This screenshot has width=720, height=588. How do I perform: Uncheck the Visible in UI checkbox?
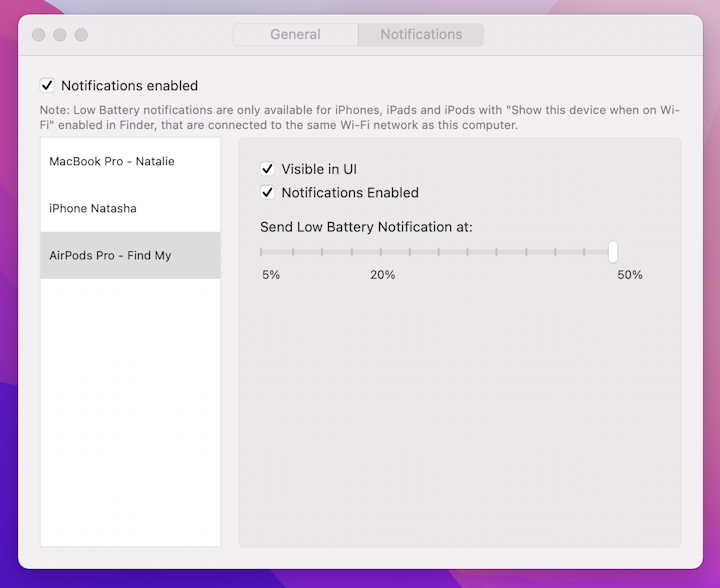tap(267, 169)
